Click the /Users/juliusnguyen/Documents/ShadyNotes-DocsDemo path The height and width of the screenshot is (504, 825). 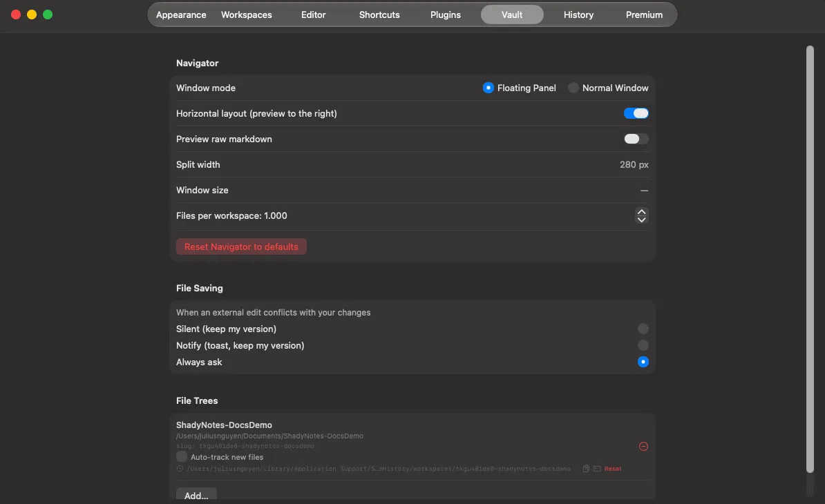[x=269, y=436]
